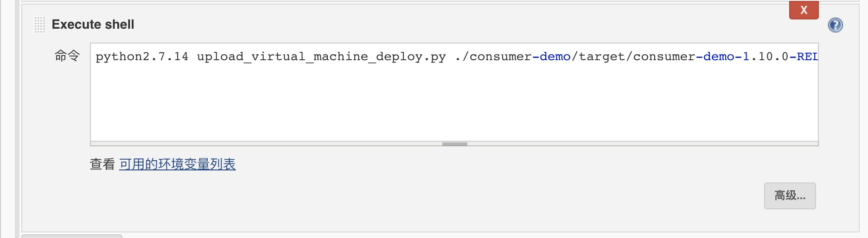Click the drag handle beside Execute shell
The width and height of the screenshot is (868, 238).
(x=39, y=25)
